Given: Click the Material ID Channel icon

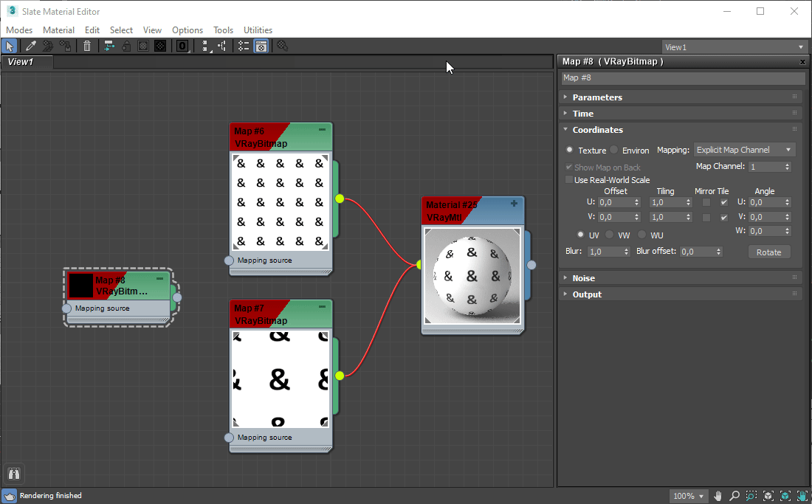Looking at the screenshot, I should point(181,46).
